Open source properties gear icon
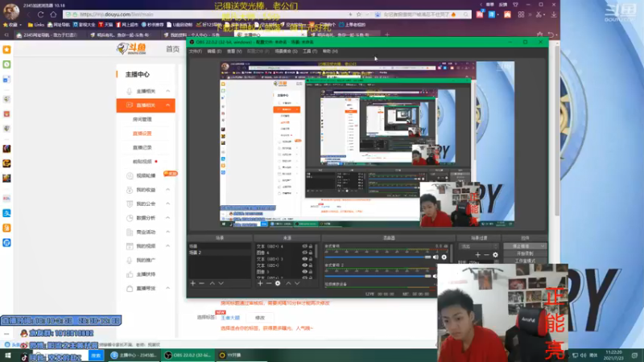 click(x=278, y=283)
